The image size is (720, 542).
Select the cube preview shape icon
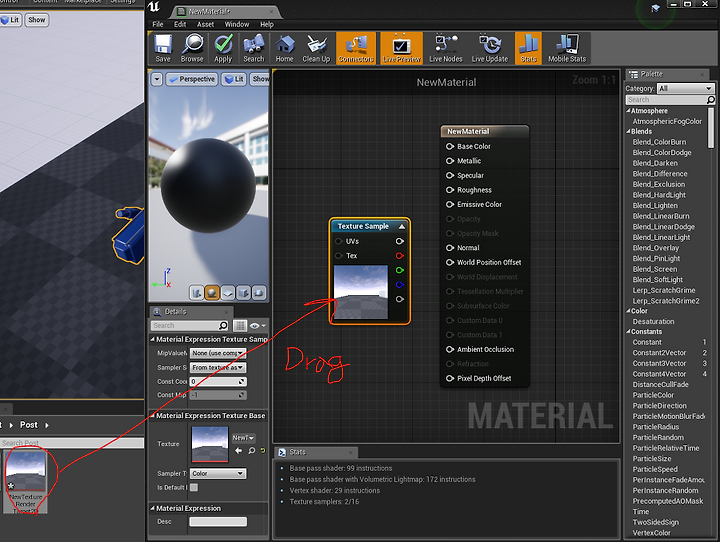pos(243,293)
